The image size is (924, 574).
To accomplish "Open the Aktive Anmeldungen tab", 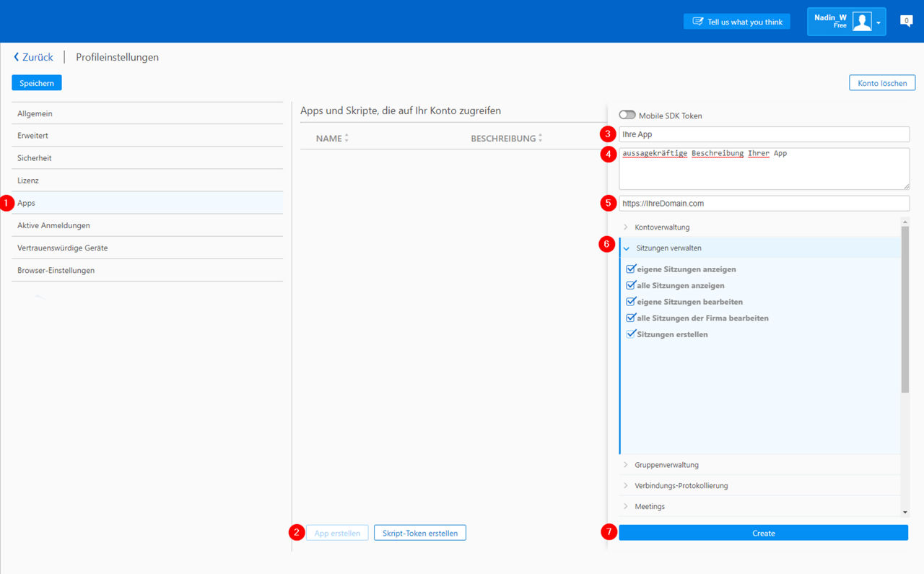I will pos(147,225).
